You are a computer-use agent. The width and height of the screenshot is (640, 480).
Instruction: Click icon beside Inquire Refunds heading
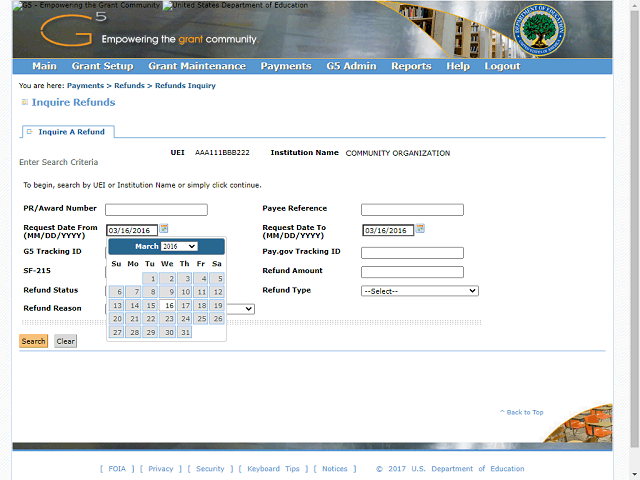pos(25,102)
